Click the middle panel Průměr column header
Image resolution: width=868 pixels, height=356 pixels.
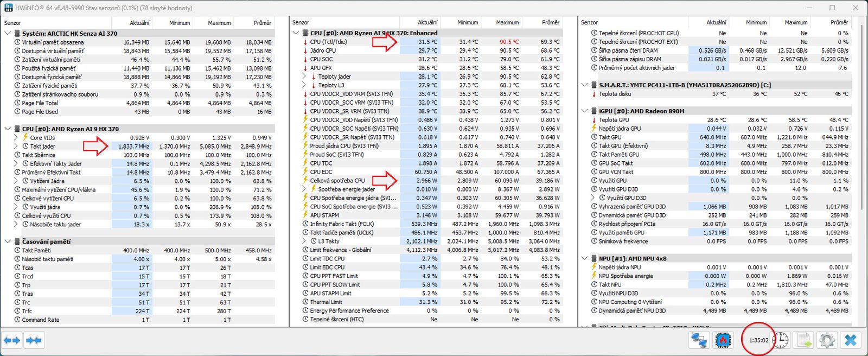(x=542, y=22)
